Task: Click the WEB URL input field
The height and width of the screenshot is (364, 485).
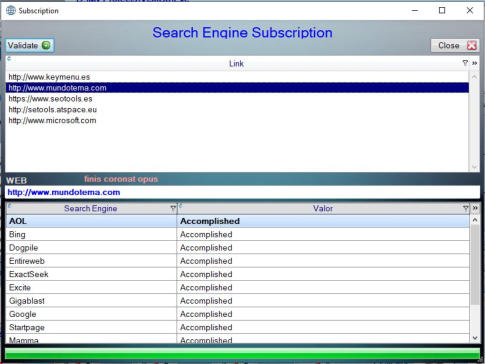Action: pos(242,192)
